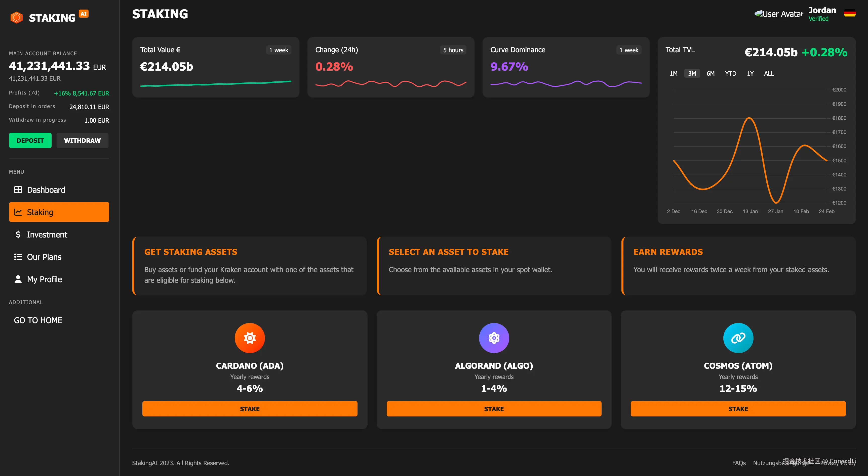Click the Algorand atom coin icon
Viewport: 868px width, 476px height.
pos(494,338)
